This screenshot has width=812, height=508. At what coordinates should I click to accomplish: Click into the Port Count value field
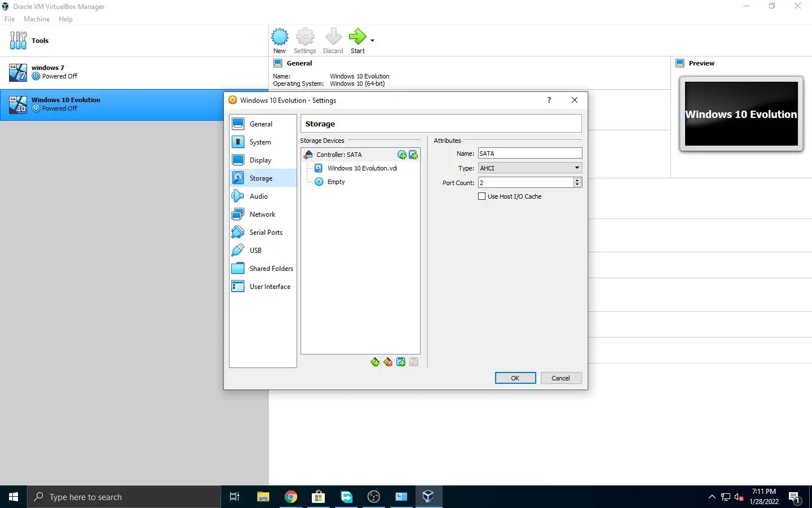point(526,183)
